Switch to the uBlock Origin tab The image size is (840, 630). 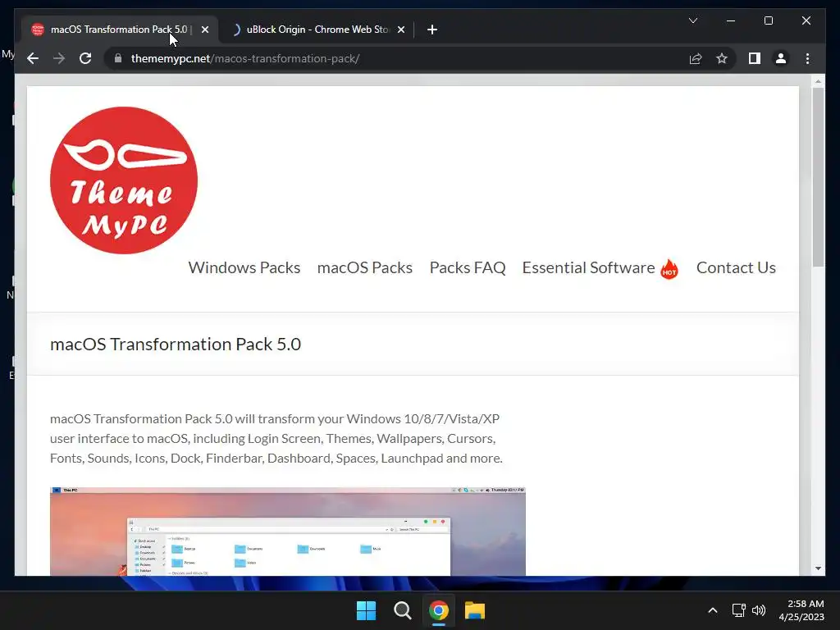(x=317, y=30)
